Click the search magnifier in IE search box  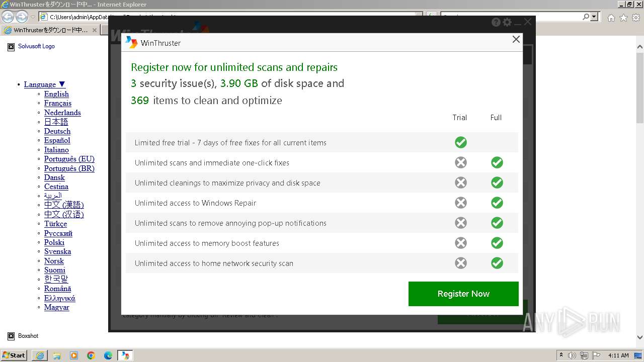pos(586,17)
